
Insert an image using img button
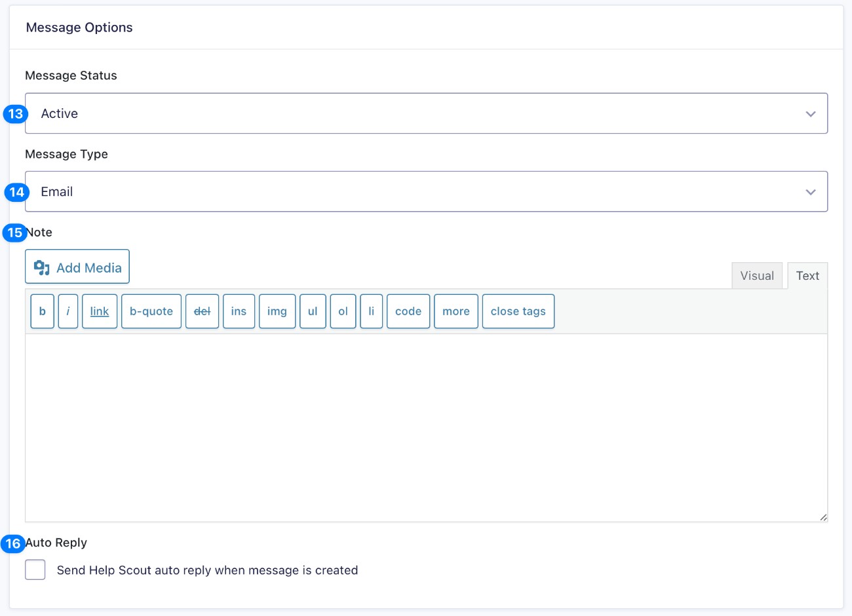tap(277, 311)
